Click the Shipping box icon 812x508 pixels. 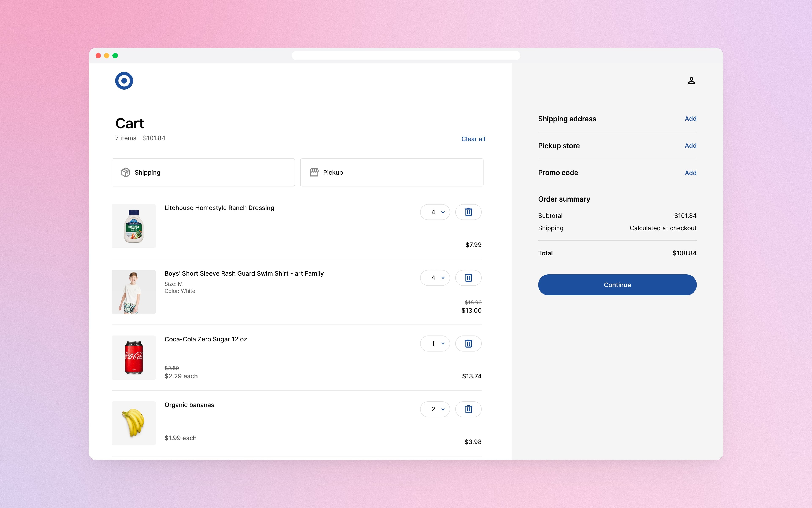point(125,172)
